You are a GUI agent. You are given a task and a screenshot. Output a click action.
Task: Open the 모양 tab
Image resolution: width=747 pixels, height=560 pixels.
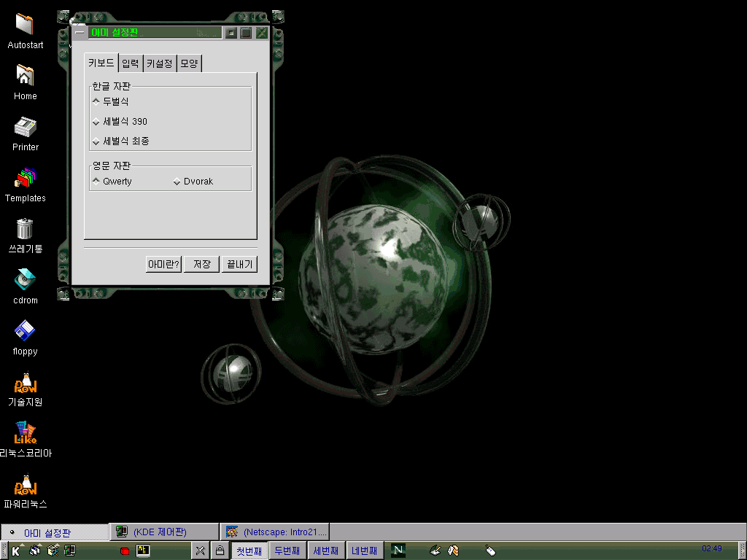pos(189,63)
